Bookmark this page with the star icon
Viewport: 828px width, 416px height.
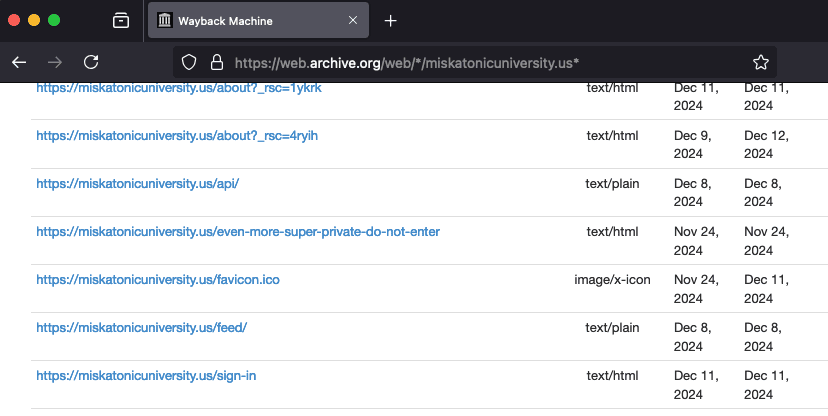click(x=760, y=62)
